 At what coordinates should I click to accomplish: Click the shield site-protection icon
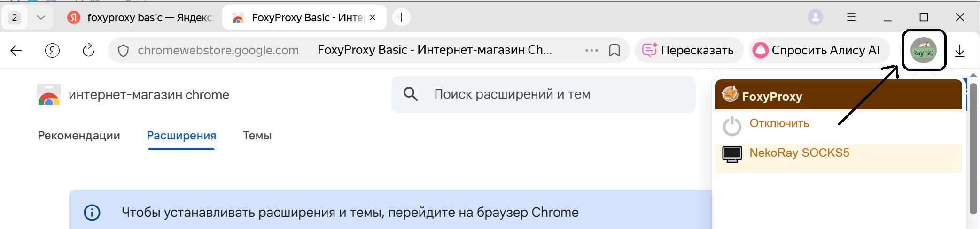coord(123,51)
